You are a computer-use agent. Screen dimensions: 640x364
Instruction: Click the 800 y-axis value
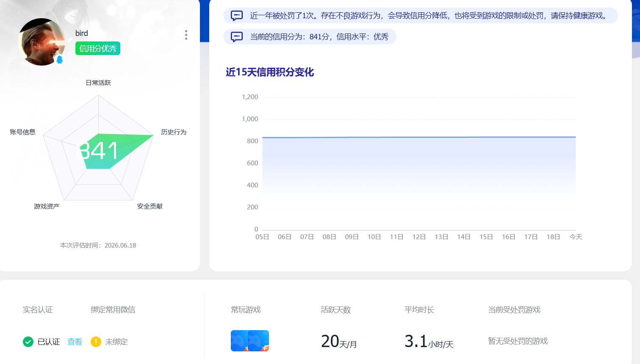[x=252, y=141]
